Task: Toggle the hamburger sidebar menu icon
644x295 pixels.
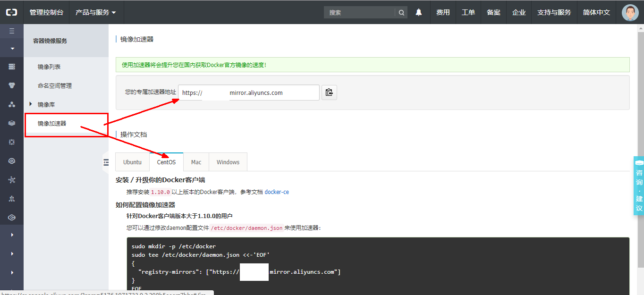Action: (12, 31)
